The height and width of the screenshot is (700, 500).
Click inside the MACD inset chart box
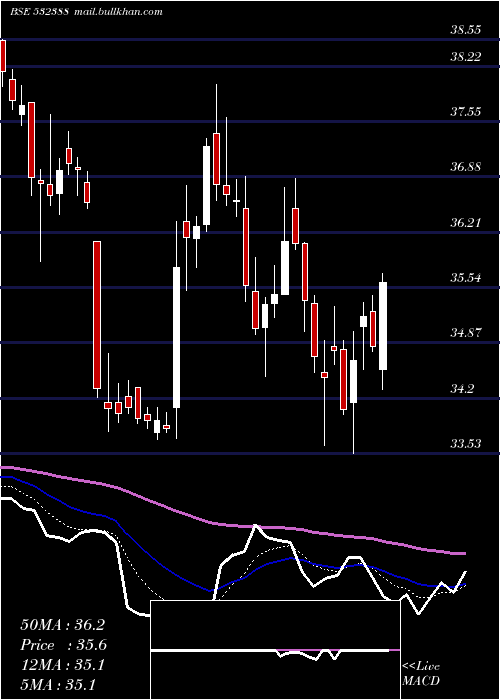click(275, 650)
